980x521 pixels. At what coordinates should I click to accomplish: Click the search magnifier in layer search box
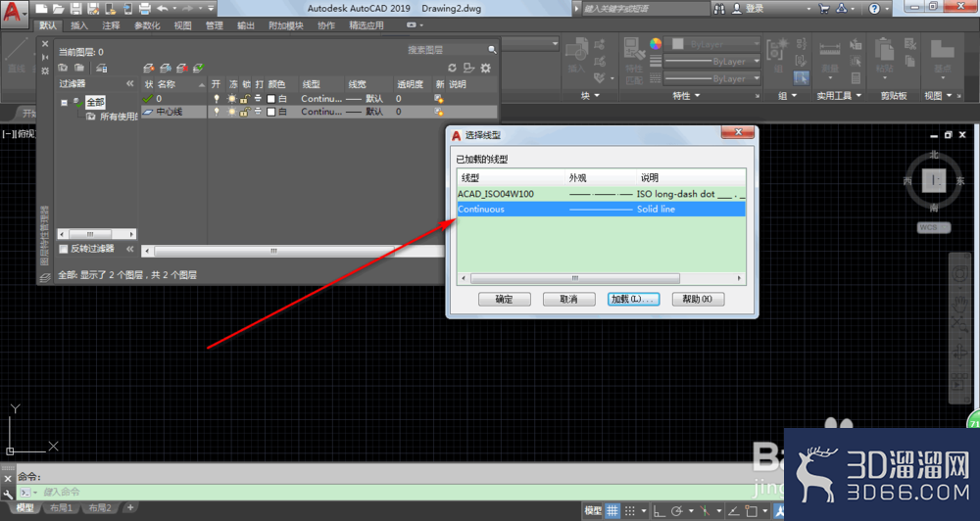(x=492, y=49)
